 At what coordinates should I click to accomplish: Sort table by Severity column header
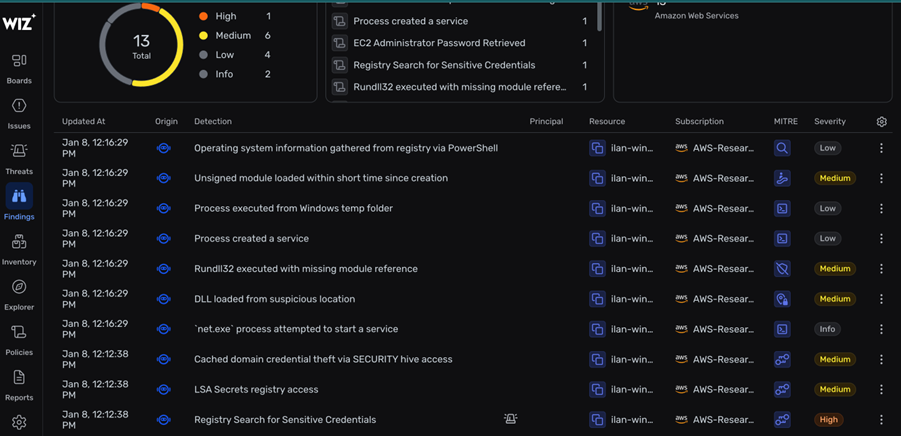coord(829,122)
